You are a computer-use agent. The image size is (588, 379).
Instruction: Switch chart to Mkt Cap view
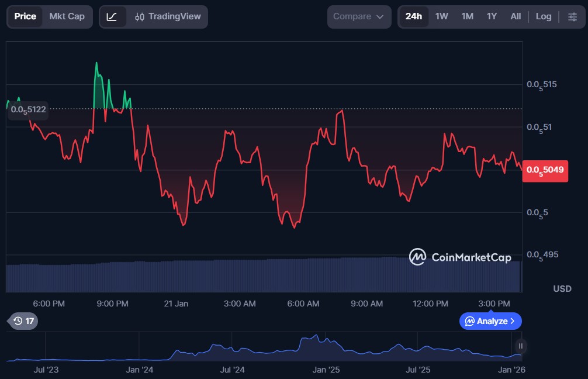click(67, 16)
